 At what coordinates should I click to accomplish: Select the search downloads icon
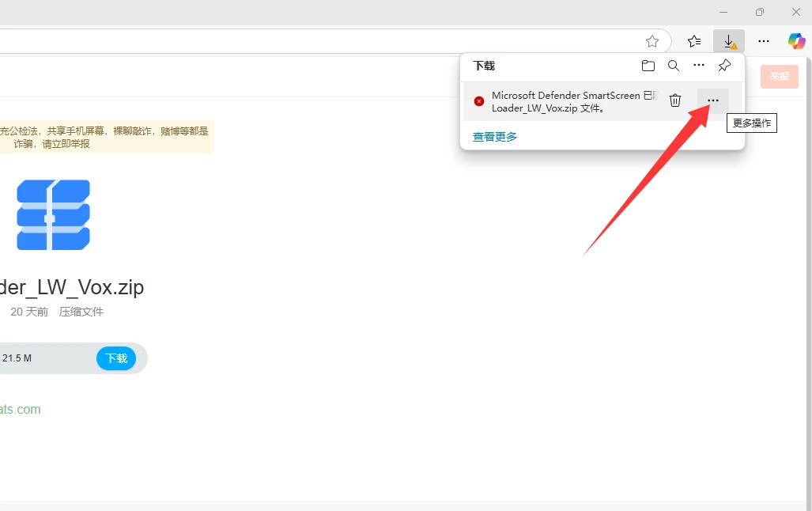(674, 66)
